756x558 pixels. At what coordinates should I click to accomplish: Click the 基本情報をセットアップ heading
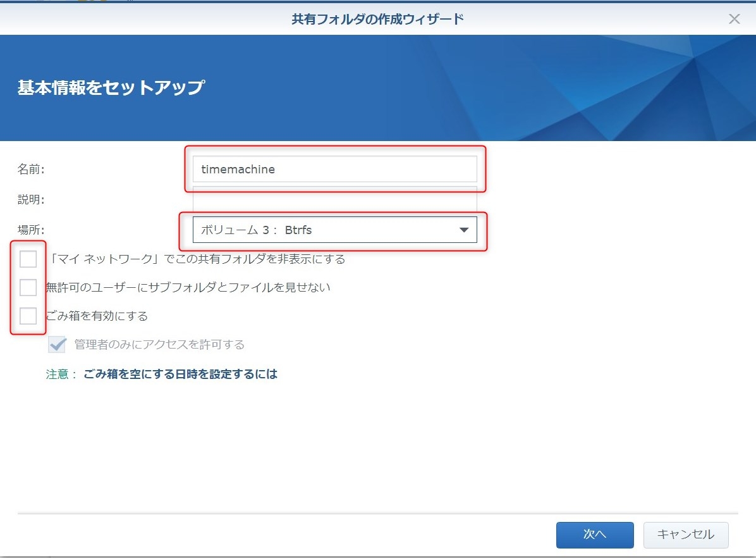click(111, 87)
